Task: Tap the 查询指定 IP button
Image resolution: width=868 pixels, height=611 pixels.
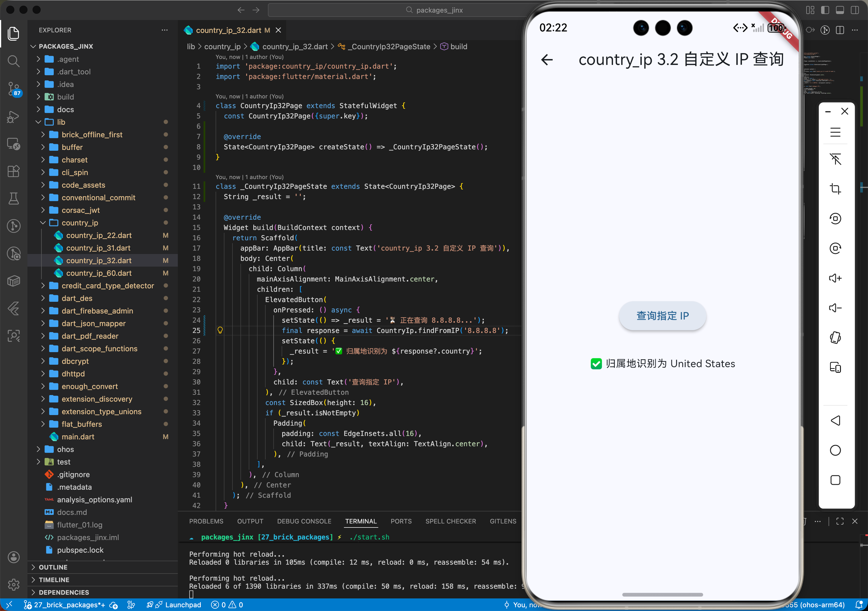Action: tap(662, 316)
